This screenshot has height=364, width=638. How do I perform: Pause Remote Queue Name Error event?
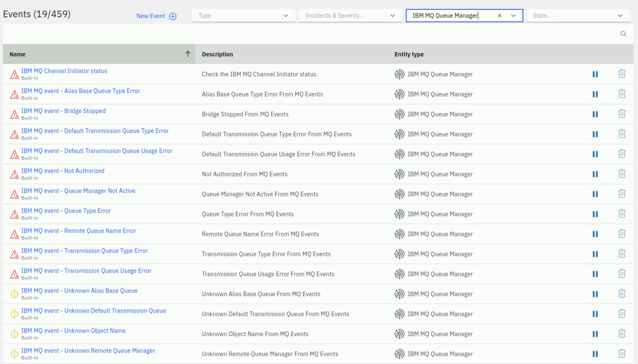(x=595, y=234)
